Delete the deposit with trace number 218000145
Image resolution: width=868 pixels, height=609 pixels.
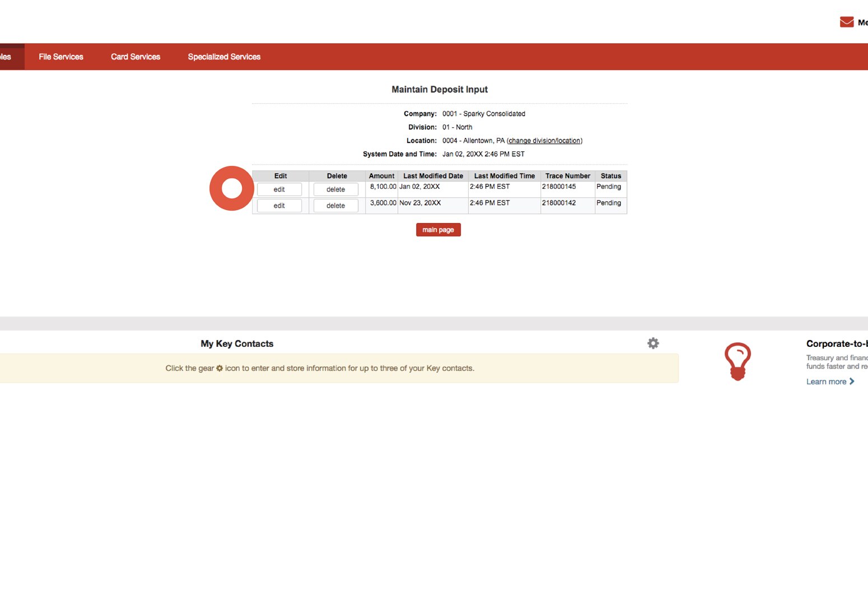coord(335,189)
